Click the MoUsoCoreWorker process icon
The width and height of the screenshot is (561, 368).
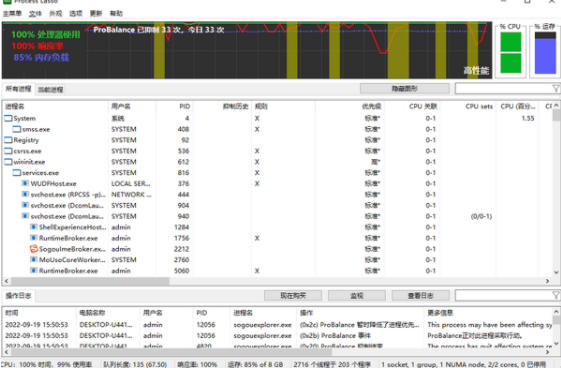pos(34,260)
